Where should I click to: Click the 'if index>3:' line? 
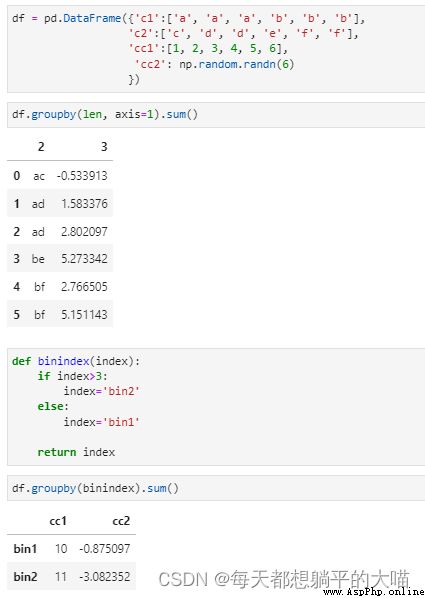click(x=72, y=376)
